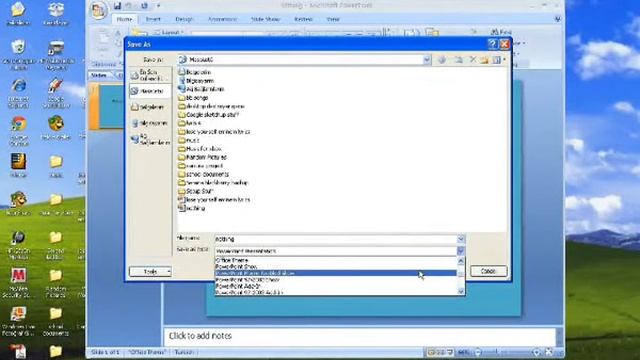Click the Google Chrome desktop icon
640x360 pixels.
[18, 131]
